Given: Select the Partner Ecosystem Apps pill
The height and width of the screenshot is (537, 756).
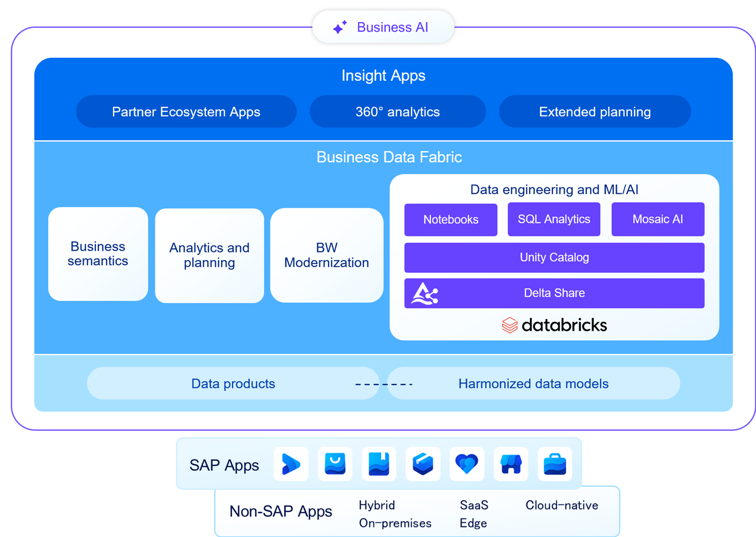Looking at the screenshot, I should [x=186, y=112].
